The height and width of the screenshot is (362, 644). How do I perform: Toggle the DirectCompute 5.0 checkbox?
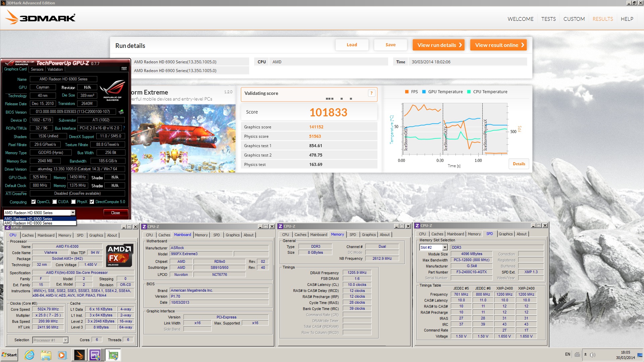coord(92,202)
